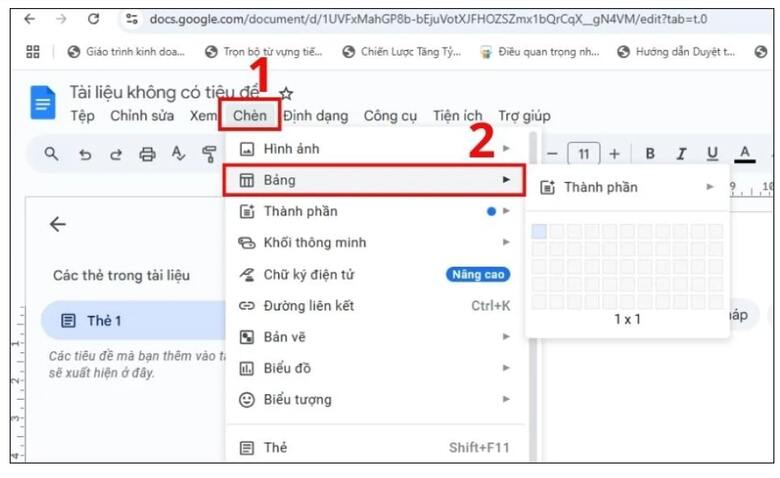Increase font size with plus button
The width and height of the screenshot is (780, 478).
pos(614,154)
